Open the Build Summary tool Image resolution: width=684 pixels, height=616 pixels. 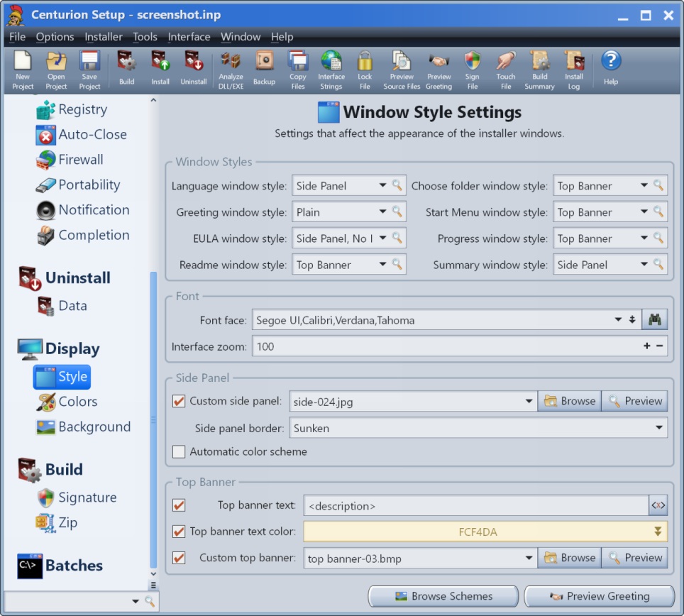click(x=540, y=70)
